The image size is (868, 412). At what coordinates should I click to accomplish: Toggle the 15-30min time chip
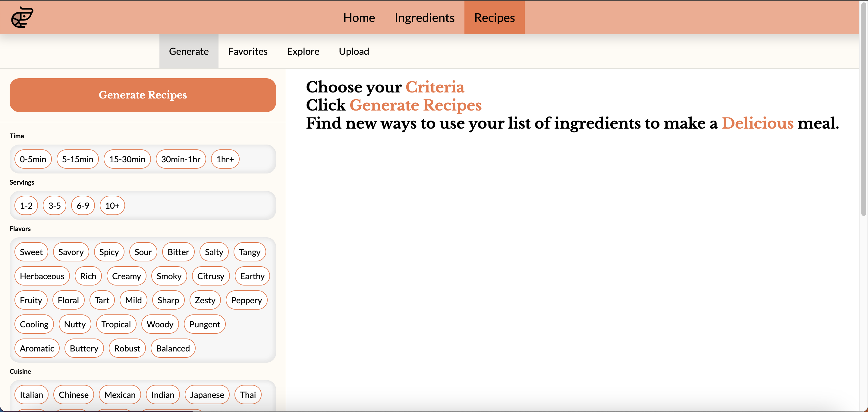127,159
